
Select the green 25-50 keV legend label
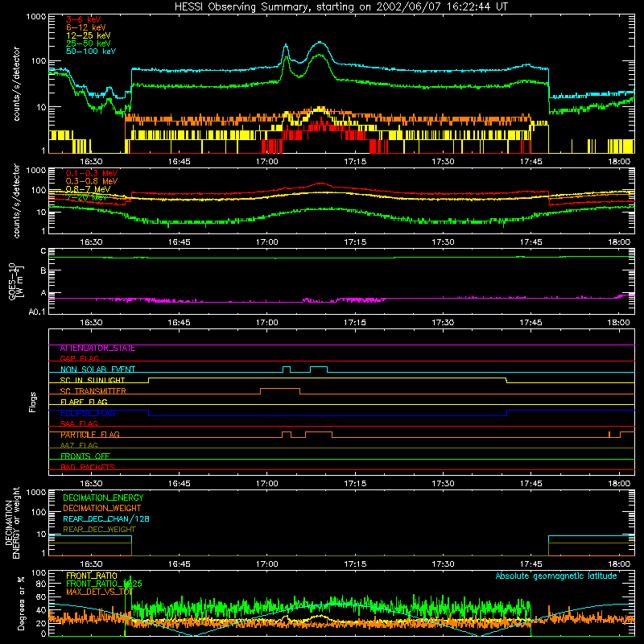(88, 43)
